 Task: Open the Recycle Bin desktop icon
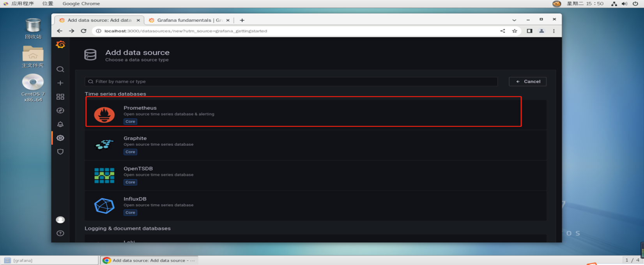click(x=33, y=28)
